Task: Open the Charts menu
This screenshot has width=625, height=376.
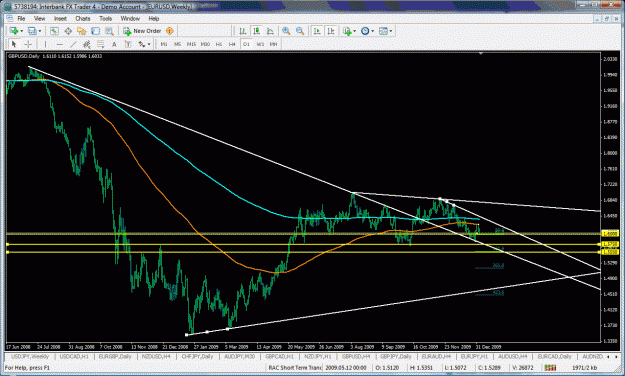Action: [x=83, y=19]
